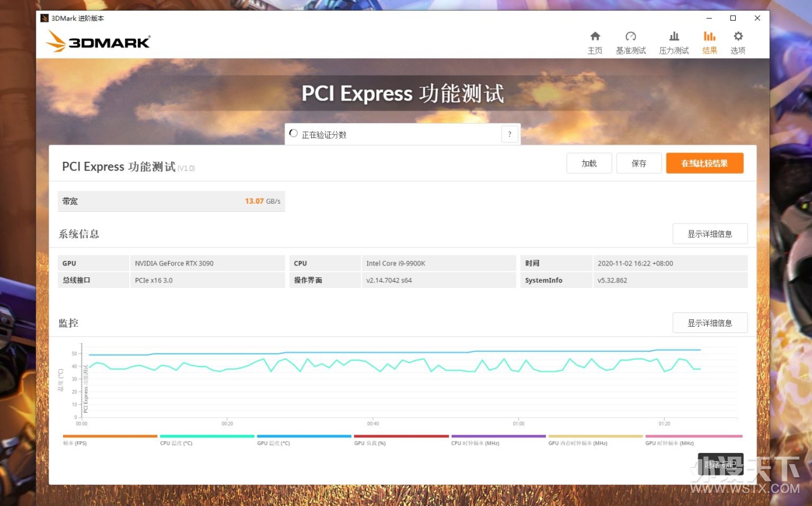The height and width of the screenshot is (506, 812).
Task: Minimize the 3DMark window
Action: (x=709, y=18)
